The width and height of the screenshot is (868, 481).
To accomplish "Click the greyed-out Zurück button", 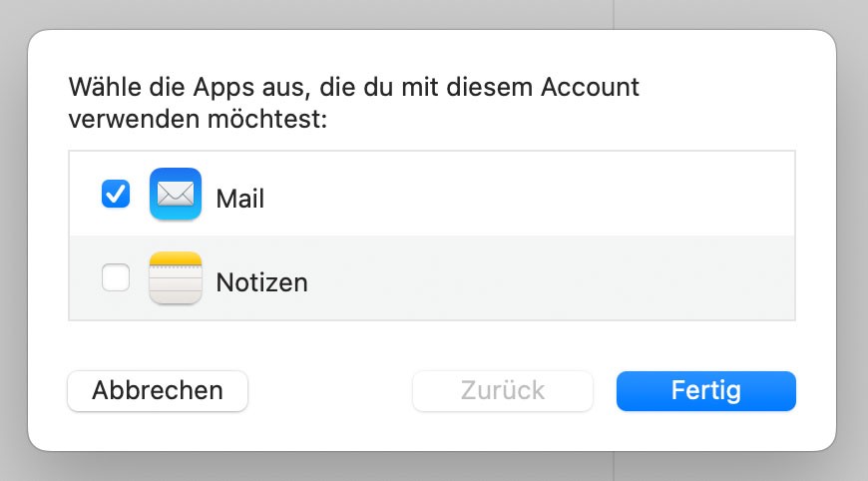I will point(503,390).
